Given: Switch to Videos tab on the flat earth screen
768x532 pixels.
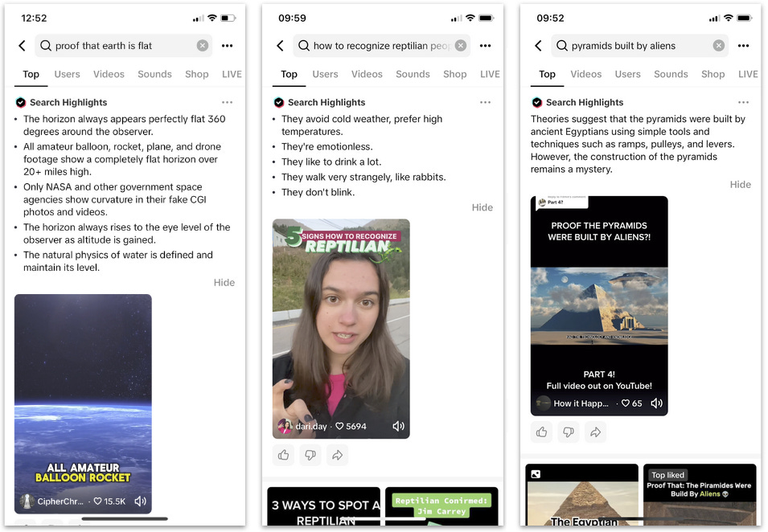Looking at the screenshot, I should click(109, 74).
